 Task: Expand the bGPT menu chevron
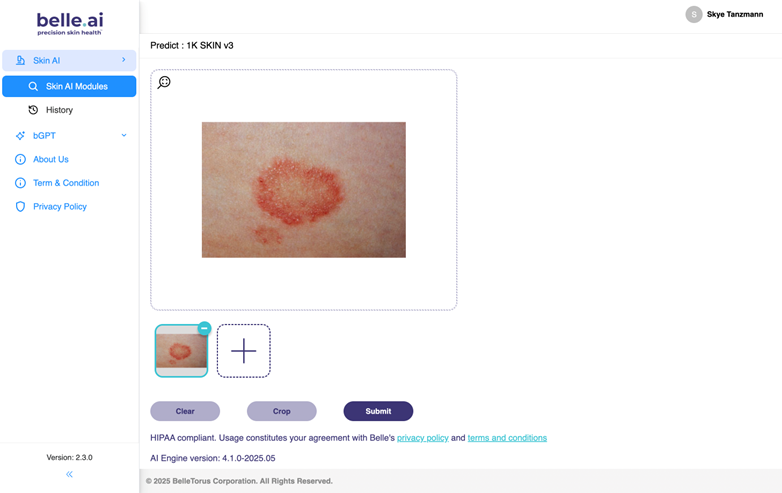point(124,135)
